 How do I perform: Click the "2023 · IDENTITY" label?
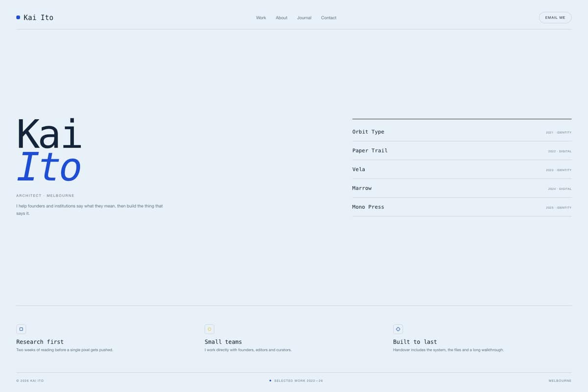point(559,170)
